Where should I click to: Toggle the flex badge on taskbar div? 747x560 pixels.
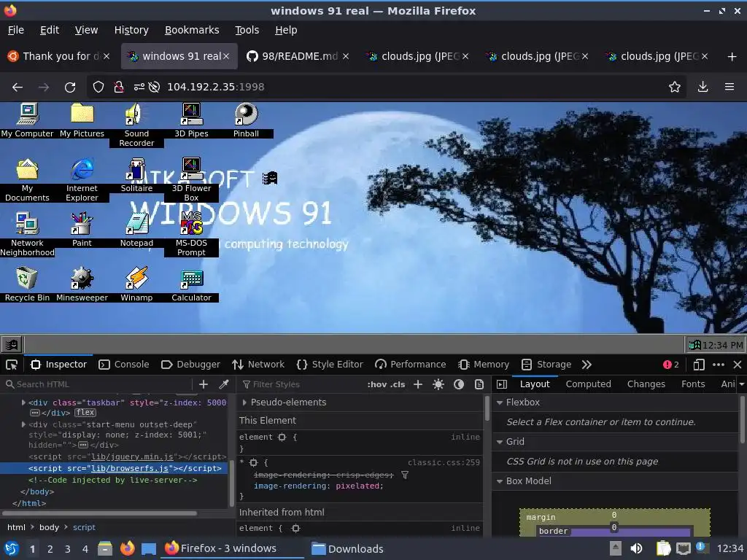coord(85,413)
